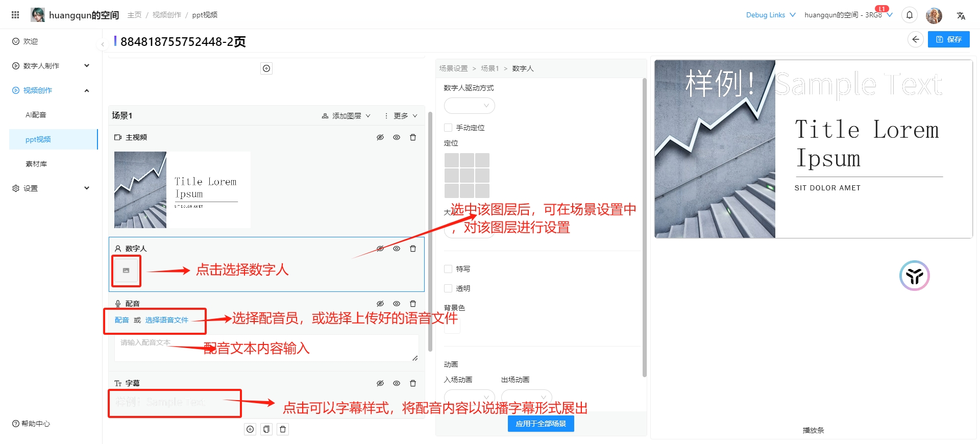Go to 视频创作 in the breadcrumb
Screen dimensions: 980x444
[166, 15]
